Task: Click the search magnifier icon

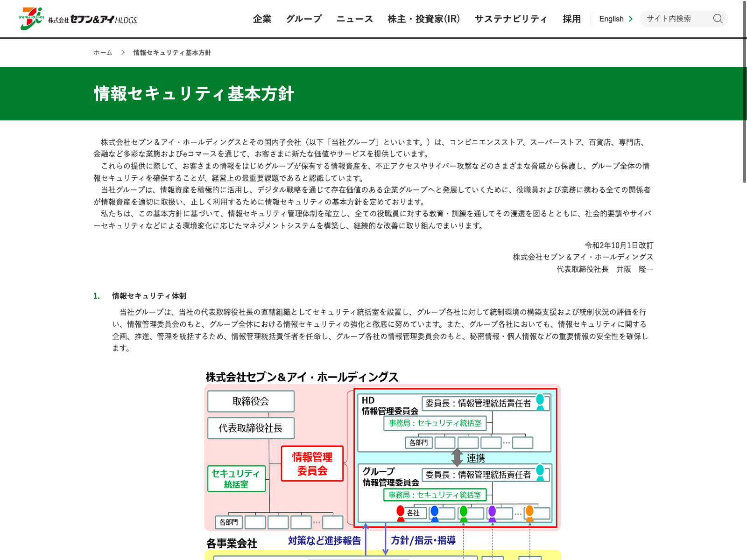Action: click(x=718, y=19)
